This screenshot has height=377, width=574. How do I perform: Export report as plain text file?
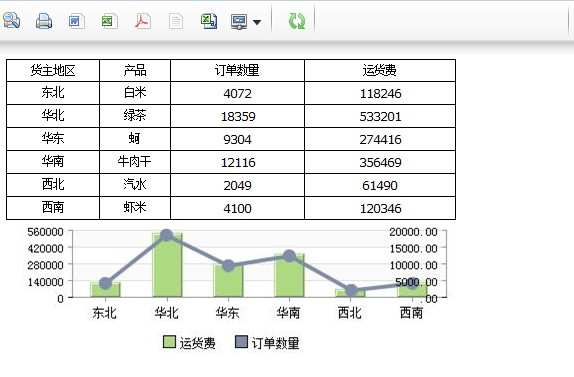point(176,21)
